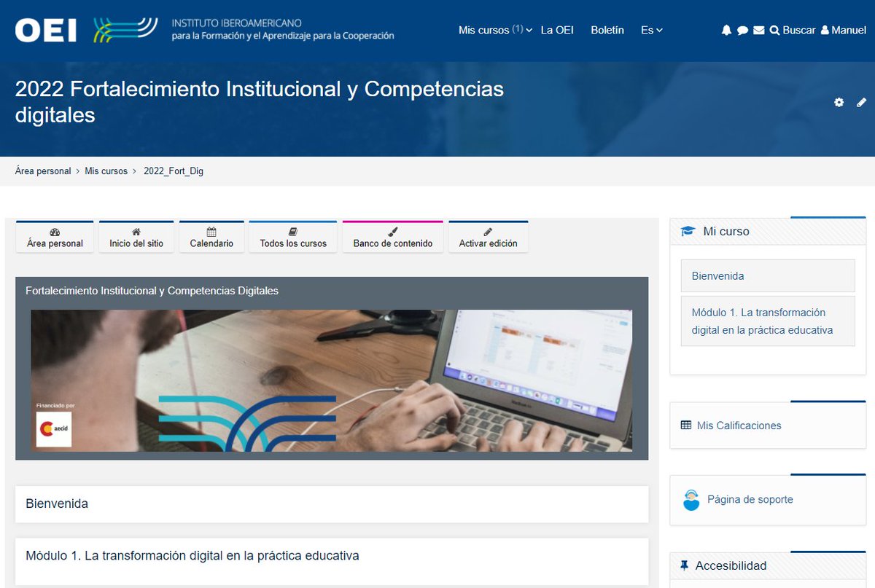This screenshot has width=875, height=588.
Task: Click the pin icon next to Accesibilidad
Action: [683, 565]
